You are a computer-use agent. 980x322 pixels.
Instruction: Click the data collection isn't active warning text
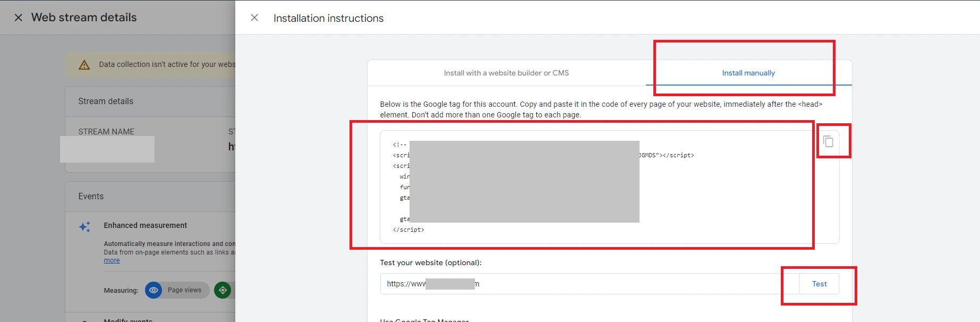click(x=167, y=64)
